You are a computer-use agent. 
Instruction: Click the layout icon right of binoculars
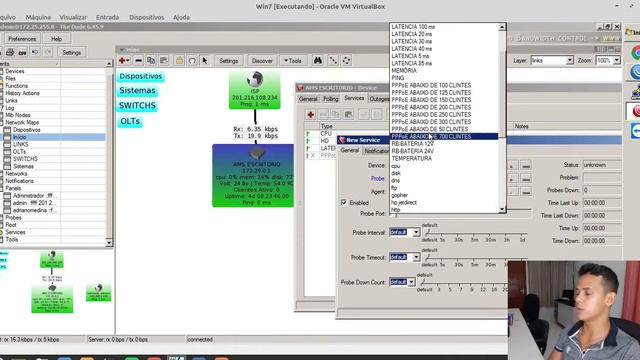coord(333,60)
